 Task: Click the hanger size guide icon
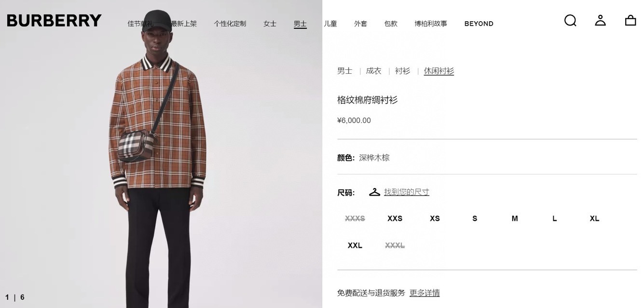pyautogui.click(x=375, y=192)
